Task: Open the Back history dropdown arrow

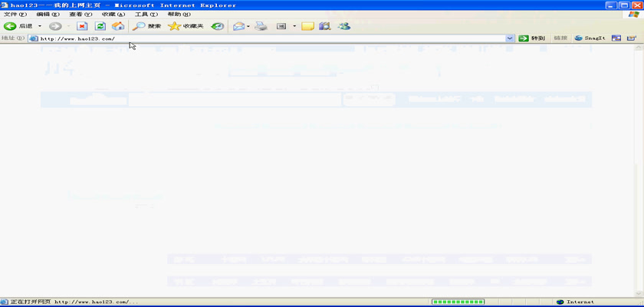Action: coord(40,26)
